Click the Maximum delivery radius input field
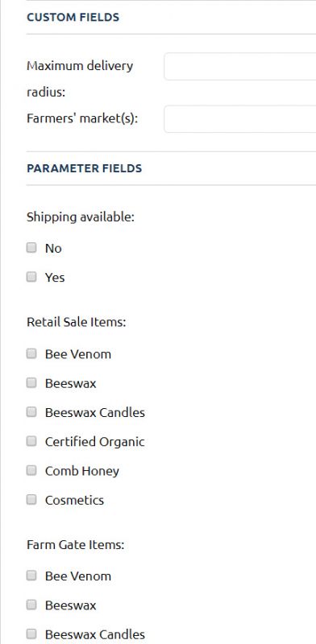Screen dimensions: 316x644 [x=240, y=66]
